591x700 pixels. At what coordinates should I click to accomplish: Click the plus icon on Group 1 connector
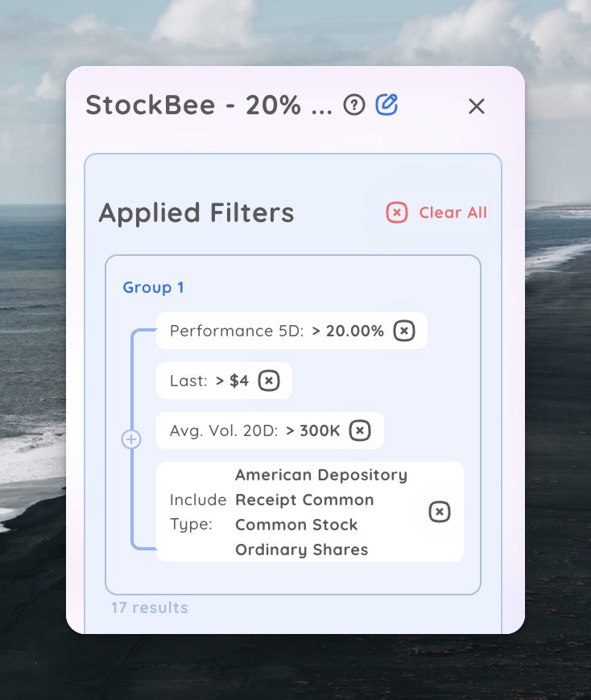[x=130, y=439]
